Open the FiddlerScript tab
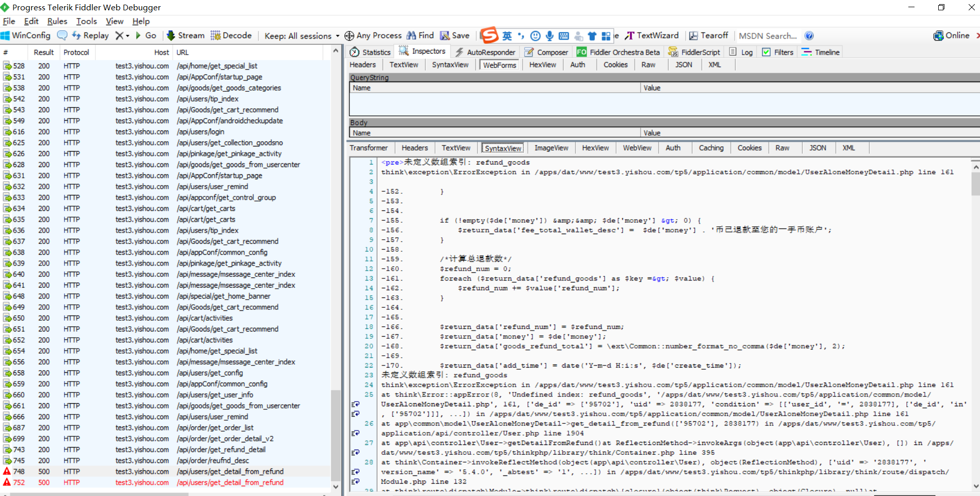This screenshot has width=980, height=496. pos(694,52)
